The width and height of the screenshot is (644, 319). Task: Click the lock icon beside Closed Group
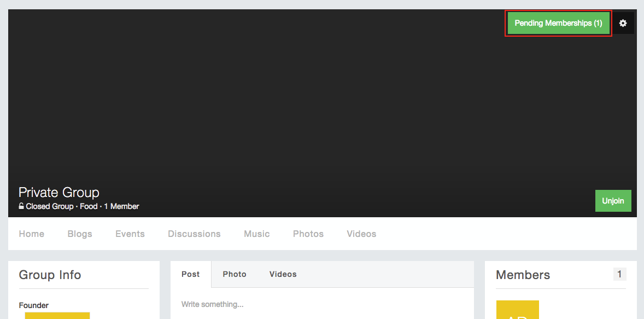click(x=21, y=206)
